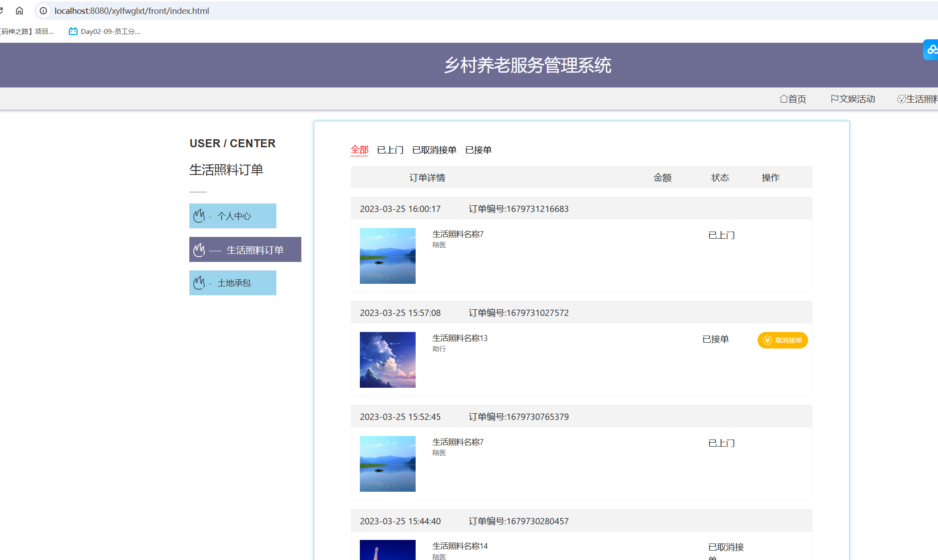Open 土地承包 in the sidebar
The image size is (938, 560).
[233, 283]
